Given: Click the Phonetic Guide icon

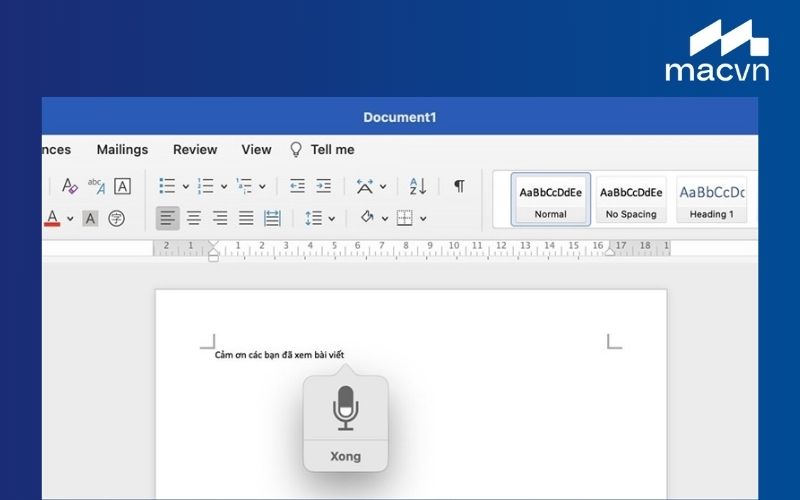Looking at the screenshot, I should (x=96, y=186).
